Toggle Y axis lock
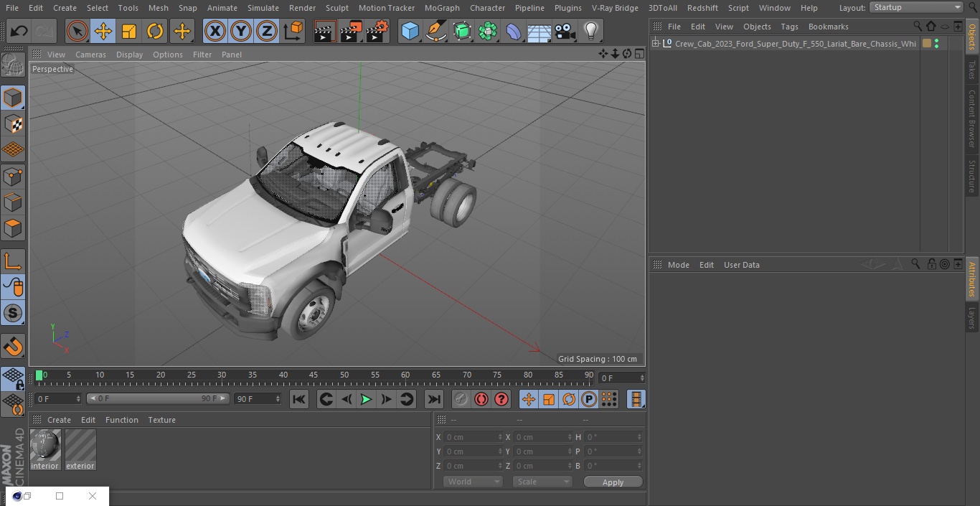This screenshot has height=506, width=980. (241, 31)
